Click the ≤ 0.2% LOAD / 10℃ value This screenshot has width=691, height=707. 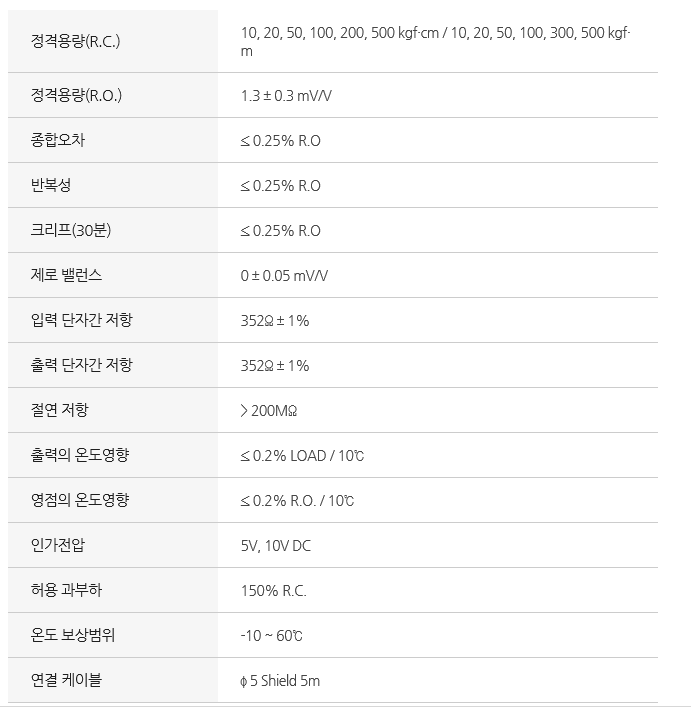[302, 456]
